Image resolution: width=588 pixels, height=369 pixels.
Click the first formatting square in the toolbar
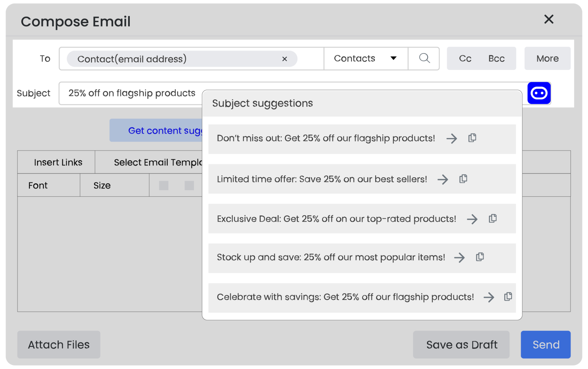pyautogui.click(x=164, y=185)
